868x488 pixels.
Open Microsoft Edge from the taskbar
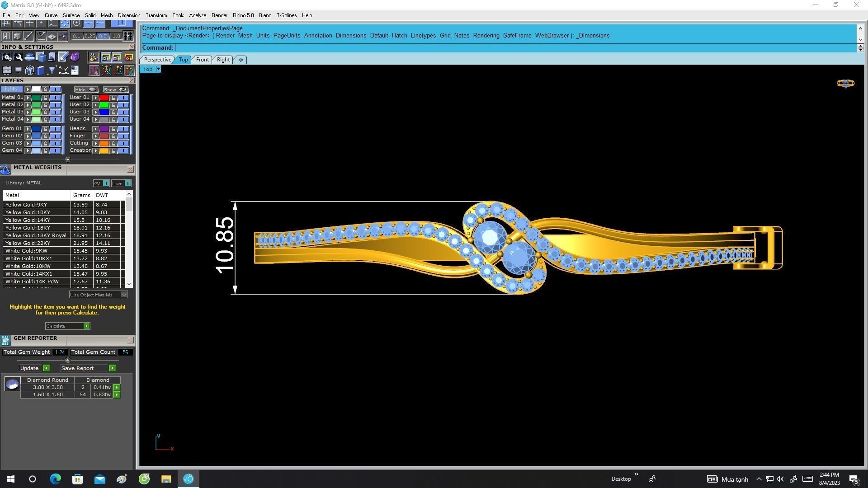(55, 479)
